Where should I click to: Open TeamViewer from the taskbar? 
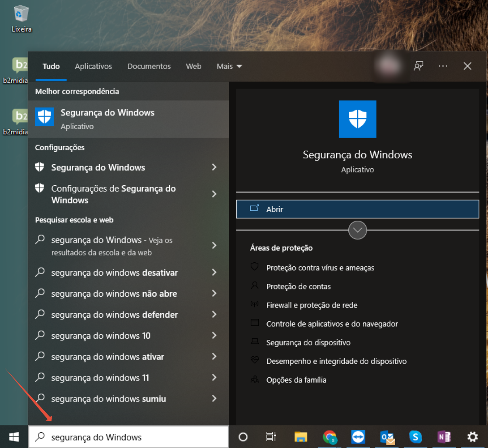tap(358, 437)
